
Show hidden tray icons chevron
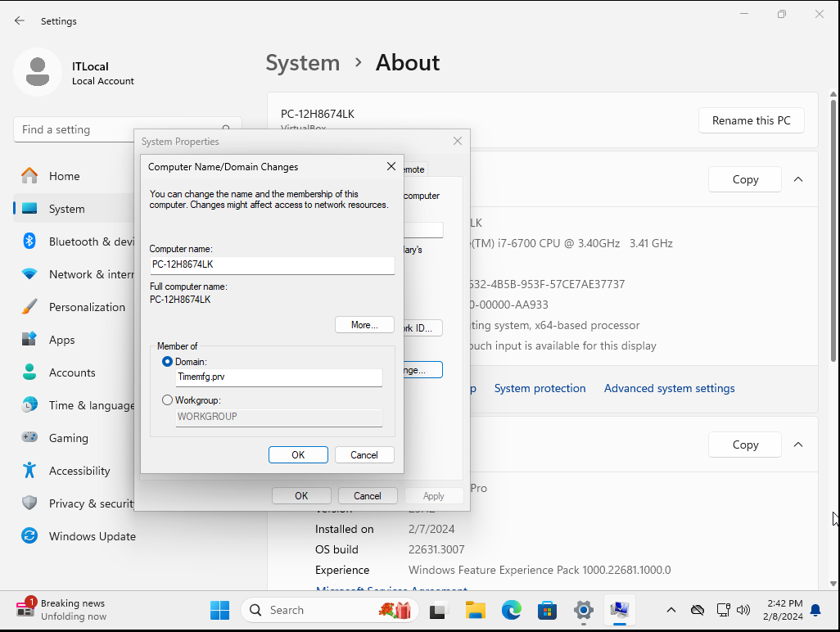(x=671, y=610)
